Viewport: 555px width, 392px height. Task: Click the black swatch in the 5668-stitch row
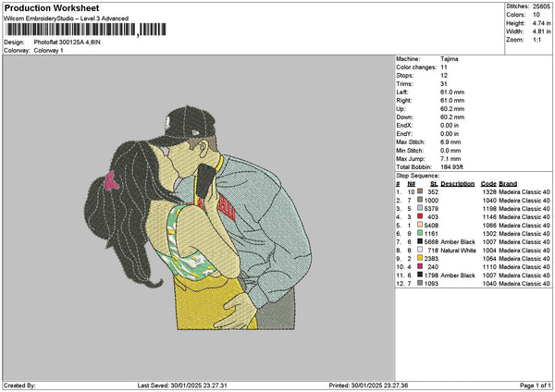(420, 241)
